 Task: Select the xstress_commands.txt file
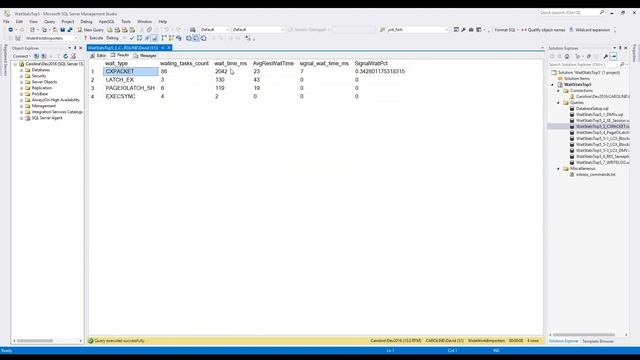point(595,174)
